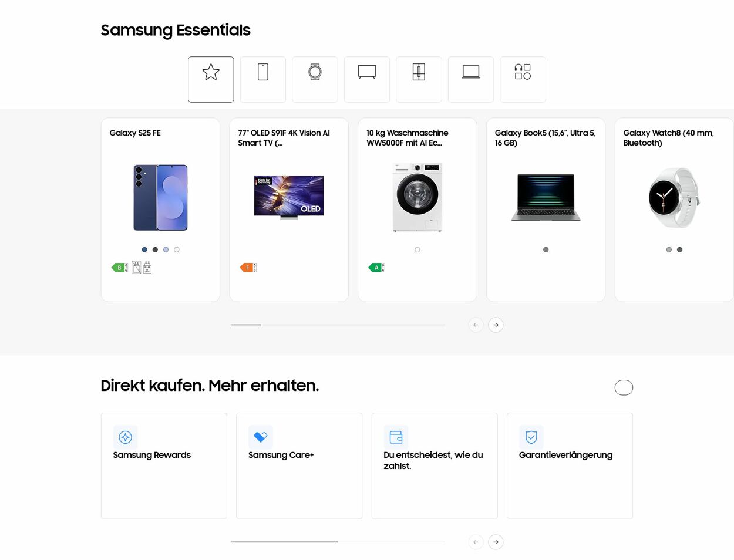Open Galaxy Book5 (15,6", Ultra 5) title

(546, 138)
